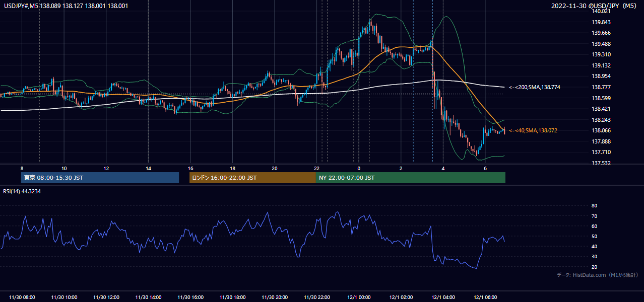
Task: Click price axis value 137.532
Action: click(601, 163)
